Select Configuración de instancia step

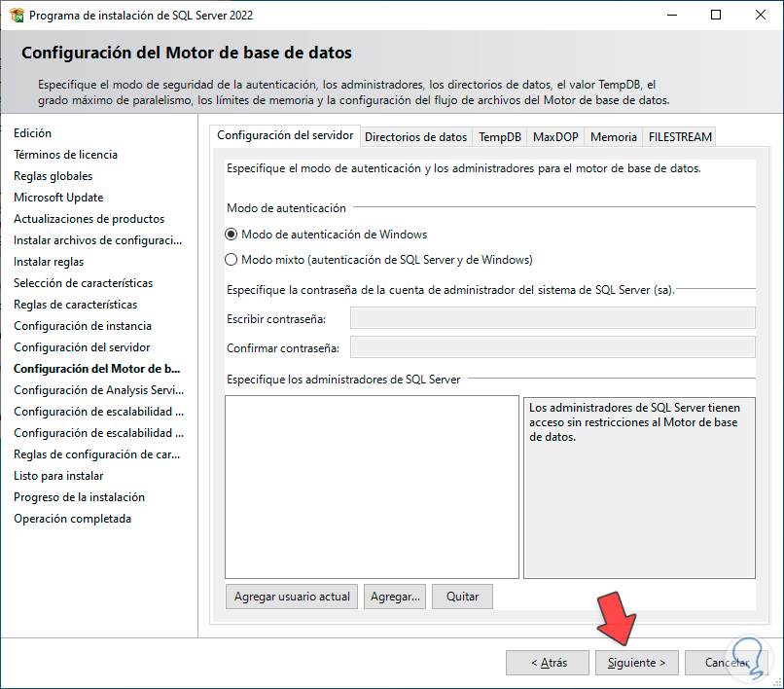tap(83, 326)
